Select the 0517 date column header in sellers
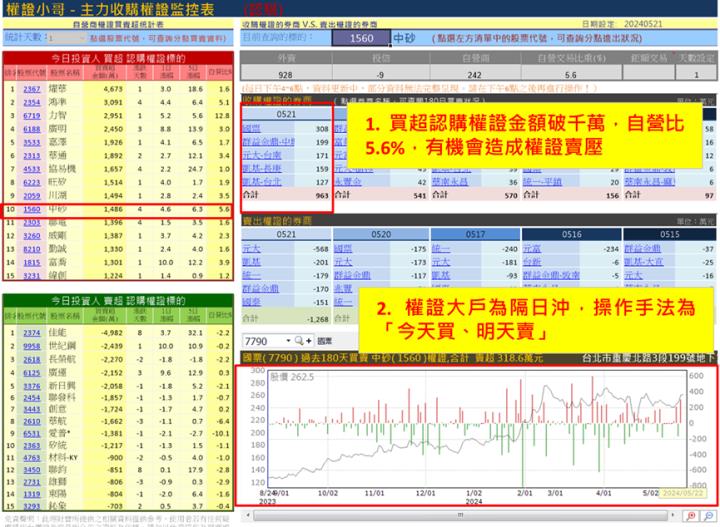The image size is (720, 527). [475, 234]
